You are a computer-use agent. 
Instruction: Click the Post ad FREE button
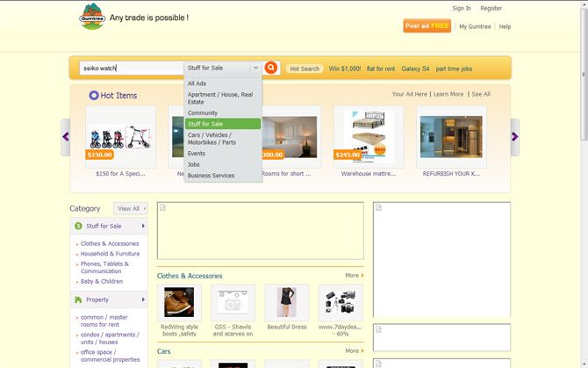click(x=427, y=25)
